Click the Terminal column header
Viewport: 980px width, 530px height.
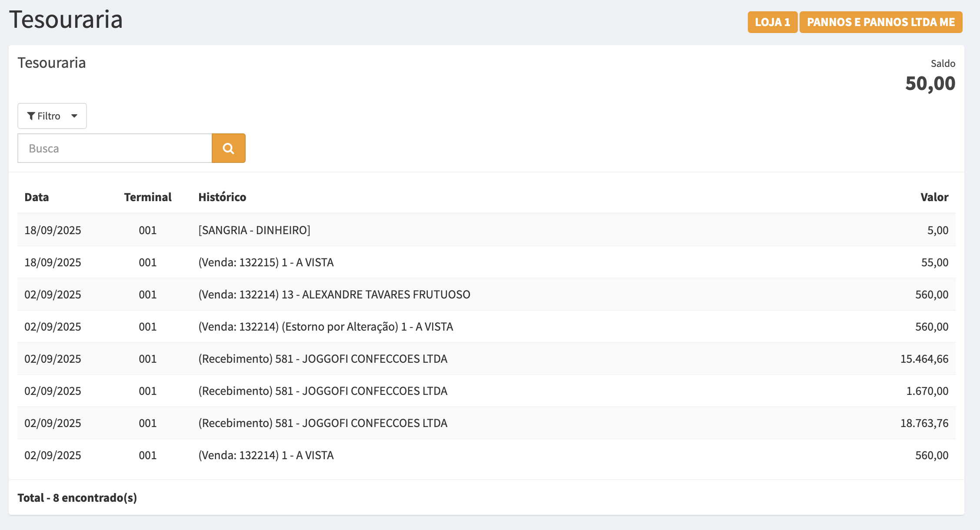tap(147, 197)
